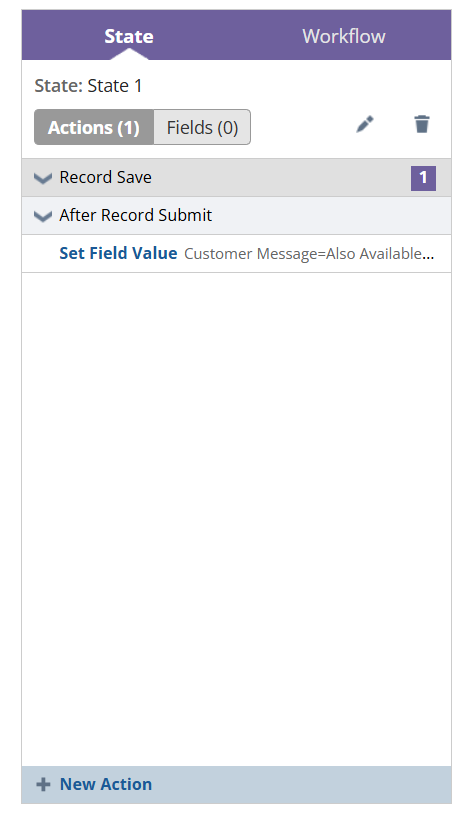Delete the state using the trash icon
The height and width of the screenshot is (819, 474).
pos(422,124)
